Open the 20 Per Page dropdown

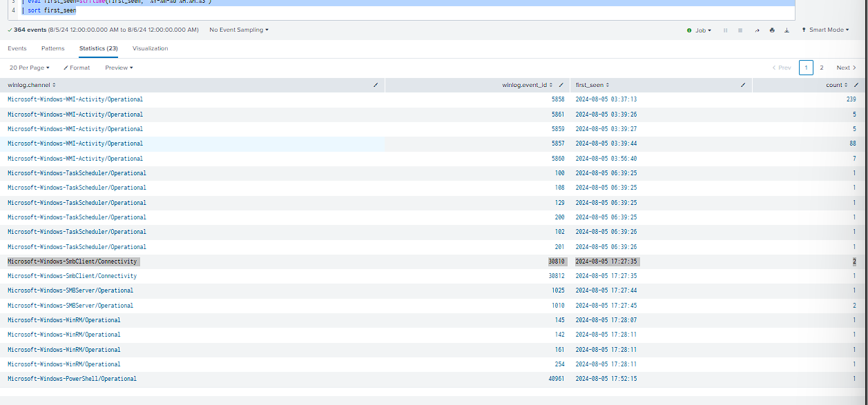point(29,68)
